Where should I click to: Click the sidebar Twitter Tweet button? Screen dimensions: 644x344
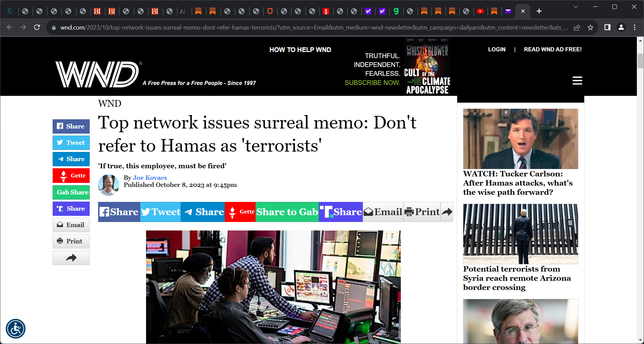click(71, 143)
